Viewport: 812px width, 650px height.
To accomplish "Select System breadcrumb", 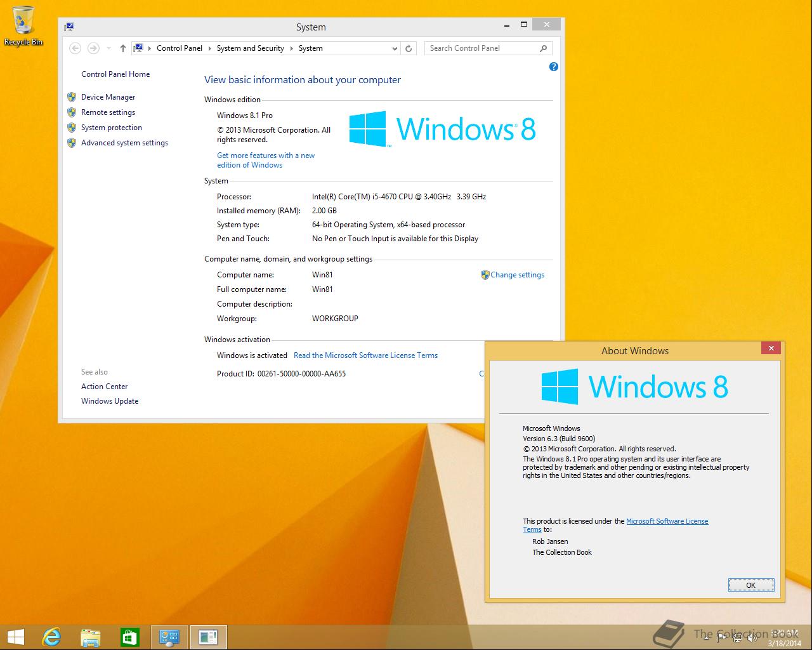I will [311, 48].
